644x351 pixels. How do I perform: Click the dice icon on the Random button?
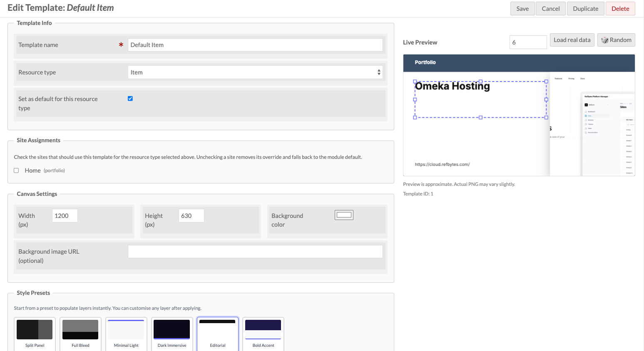point(604,40)
